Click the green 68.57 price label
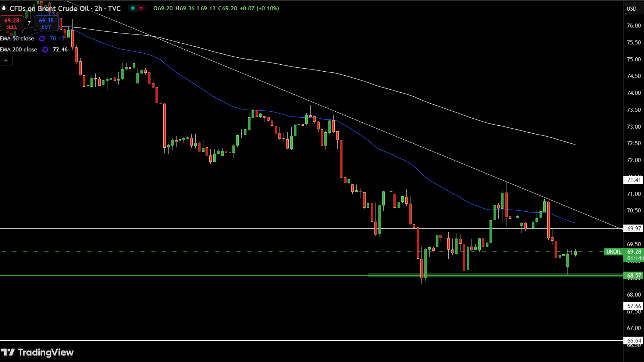Image resolution: width=644 pixels, height=362 pixels. point(634,275)
